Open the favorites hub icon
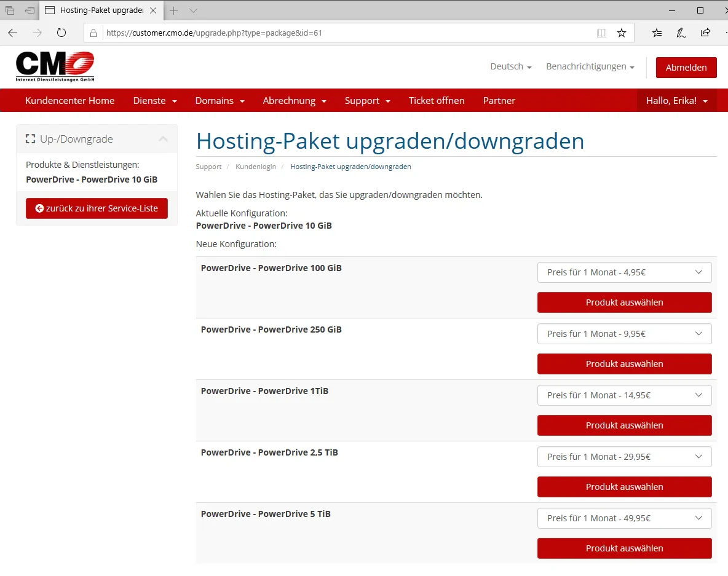728x576 pixels. click(657, 33)
